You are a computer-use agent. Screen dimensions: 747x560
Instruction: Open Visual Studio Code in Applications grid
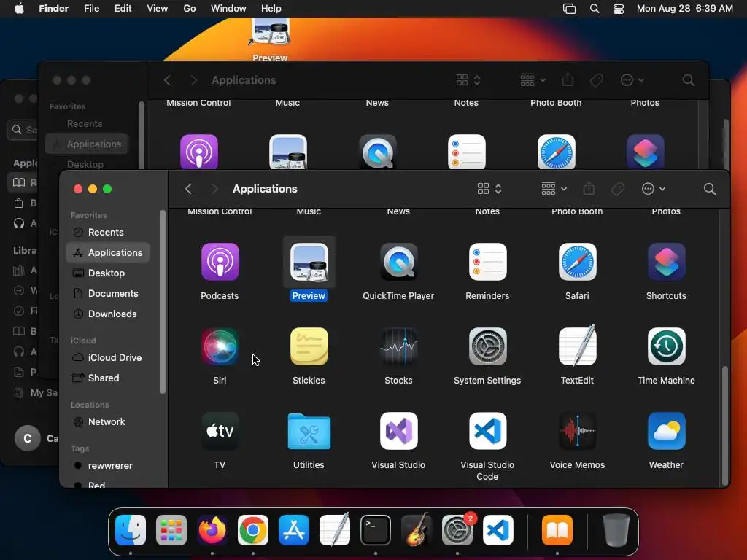487,431
